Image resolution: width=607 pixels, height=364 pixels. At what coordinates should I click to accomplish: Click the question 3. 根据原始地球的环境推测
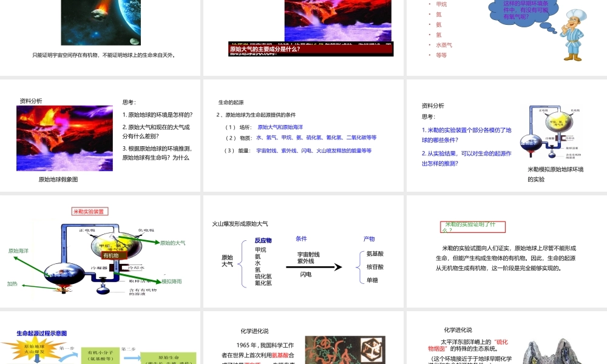157,153
